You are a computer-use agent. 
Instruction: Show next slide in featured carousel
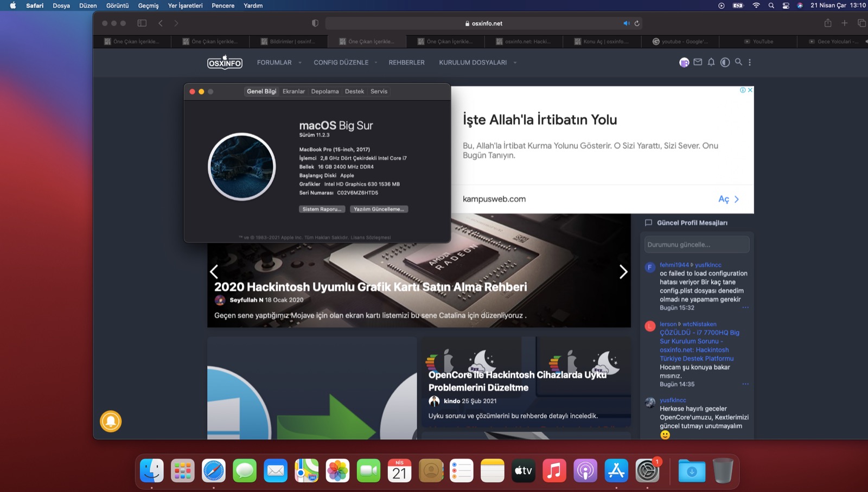point(623,271)
